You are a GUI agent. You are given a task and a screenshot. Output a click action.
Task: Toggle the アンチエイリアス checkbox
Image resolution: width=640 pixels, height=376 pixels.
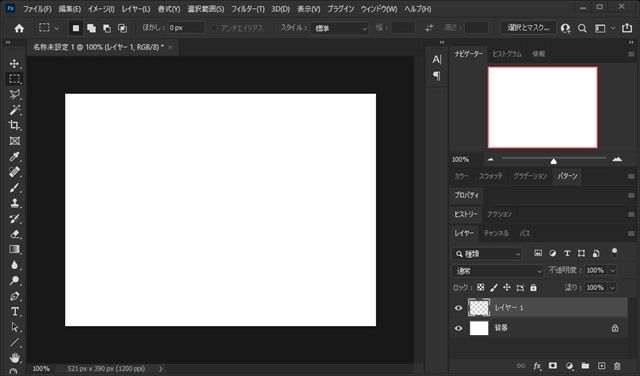pos(214,28)
